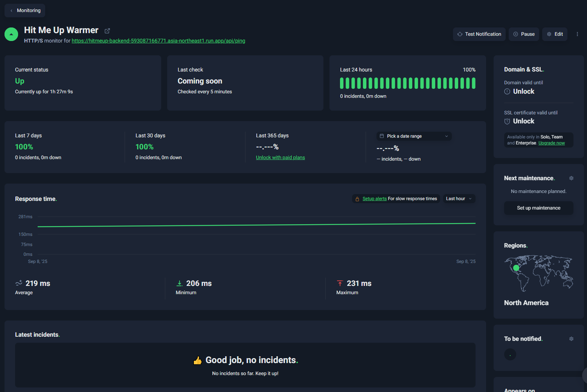Click the '281ms' axis label
Image resolution: width=587 pixels, height=392 pixels.
25,217
